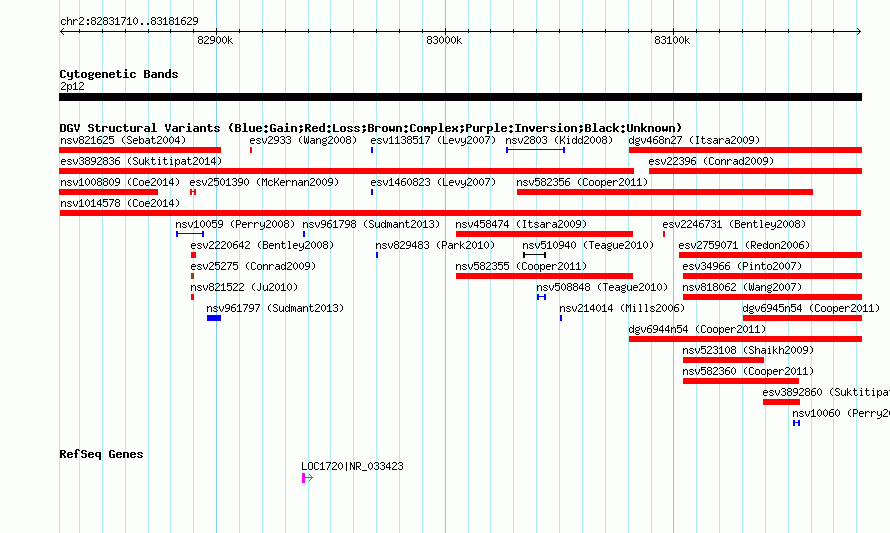Select nsv961798 (Sudmant2013) label

(x=371, y=224)
